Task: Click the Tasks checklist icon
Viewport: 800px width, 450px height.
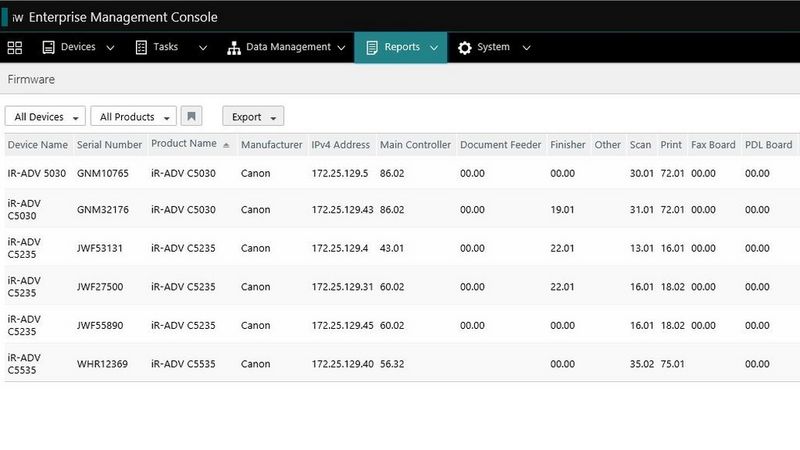Action: pyautogui.click(x=141, y=47)
